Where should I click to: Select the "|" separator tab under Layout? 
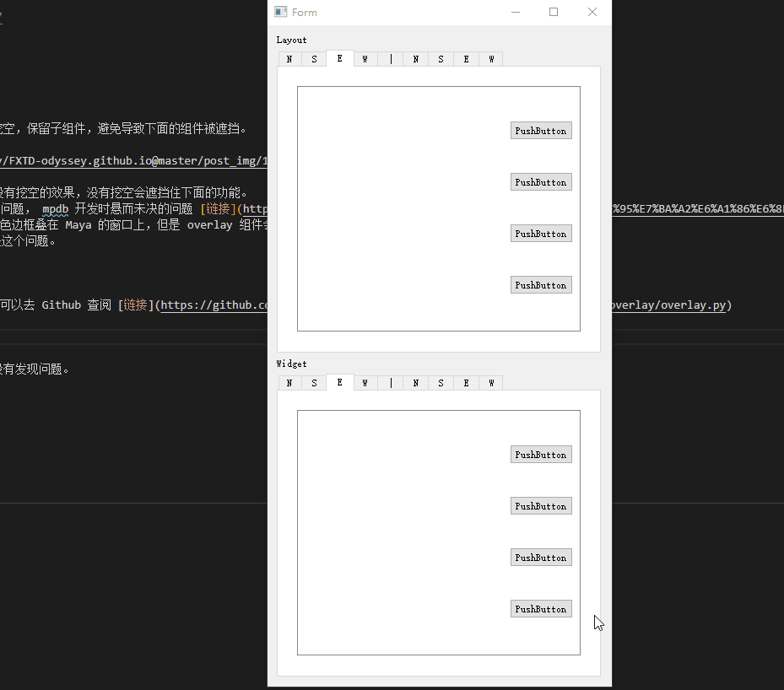pos(390,58)
